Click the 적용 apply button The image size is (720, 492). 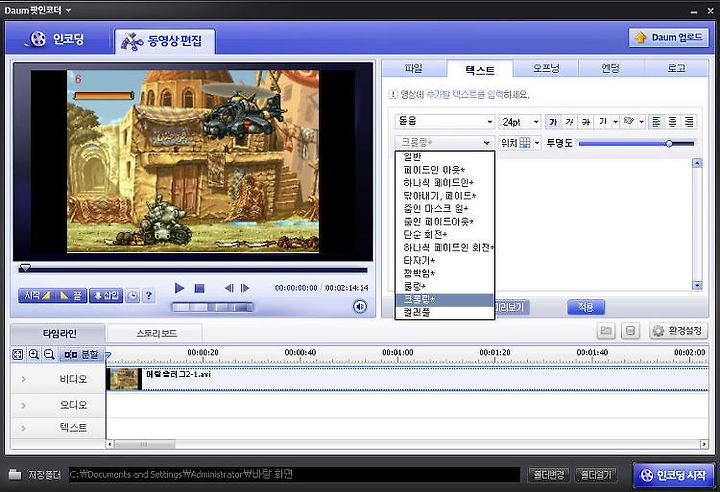point(586,307)
